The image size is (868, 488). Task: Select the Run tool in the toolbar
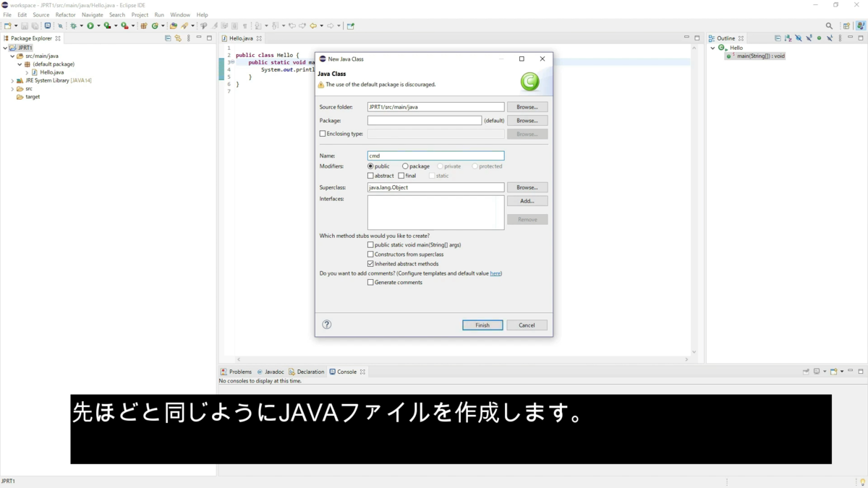point(90,26)
